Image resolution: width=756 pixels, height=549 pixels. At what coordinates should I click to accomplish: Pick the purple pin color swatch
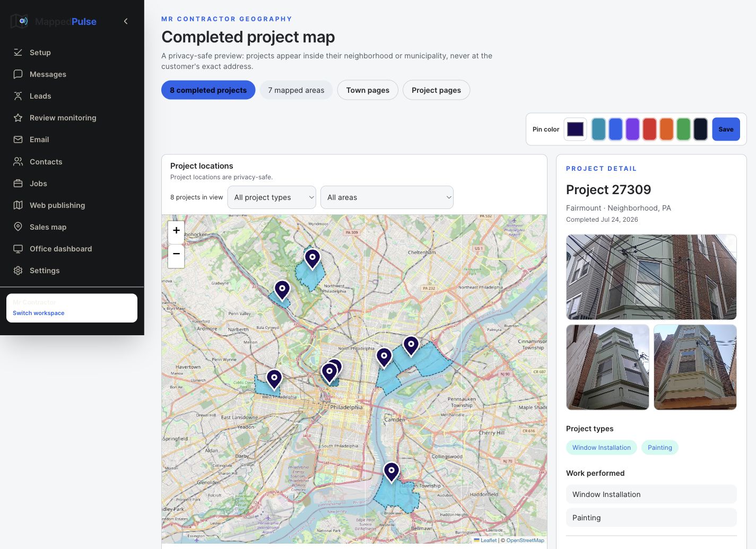tap(632, 129)
